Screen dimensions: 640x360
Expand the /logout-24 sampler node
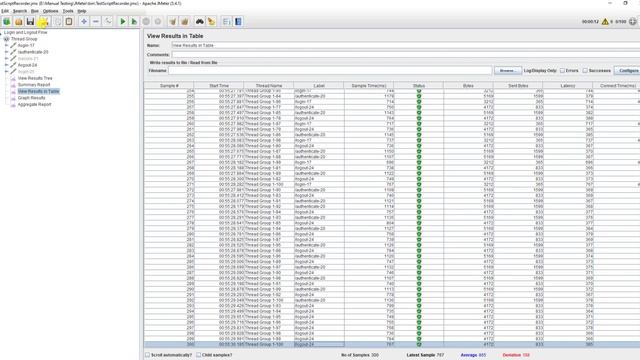[x=7, y=65]
